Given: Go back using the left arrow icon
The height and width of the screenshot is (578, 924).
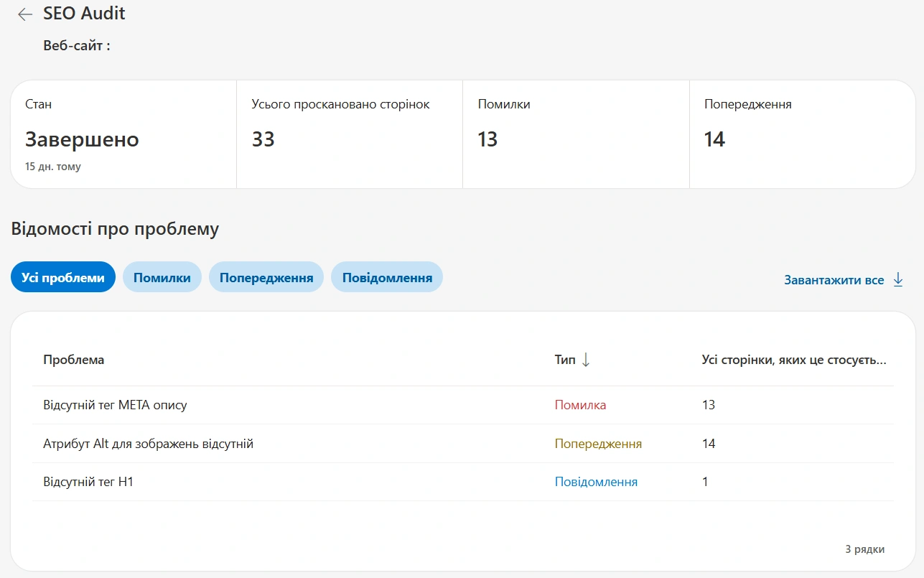Looking at the screenshot, I should click(x=25, y=14).
